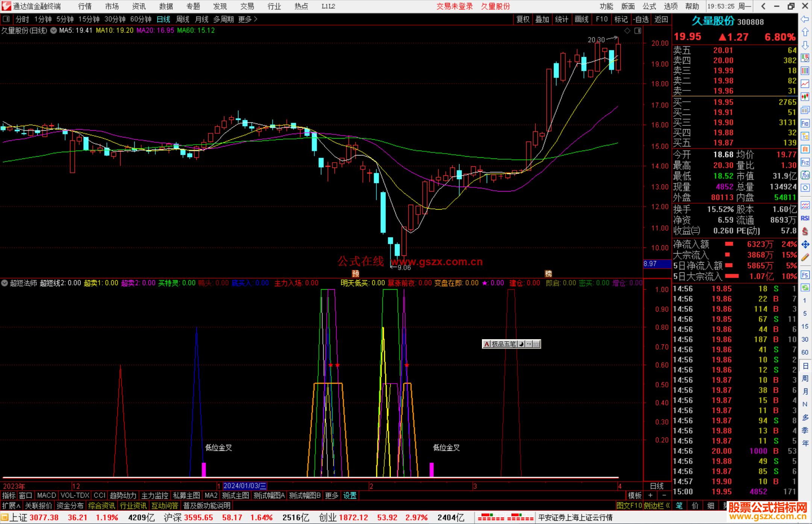Click the left arrow icon in right sidebar
The image size is (812, 524).
tap(805, 19)
